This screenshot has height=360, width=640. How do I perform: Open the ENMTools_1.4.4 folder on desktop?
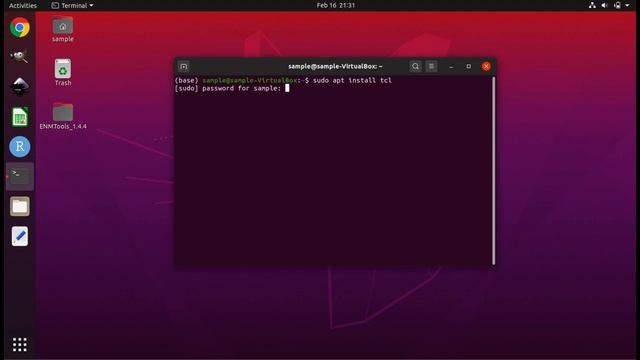62,116
